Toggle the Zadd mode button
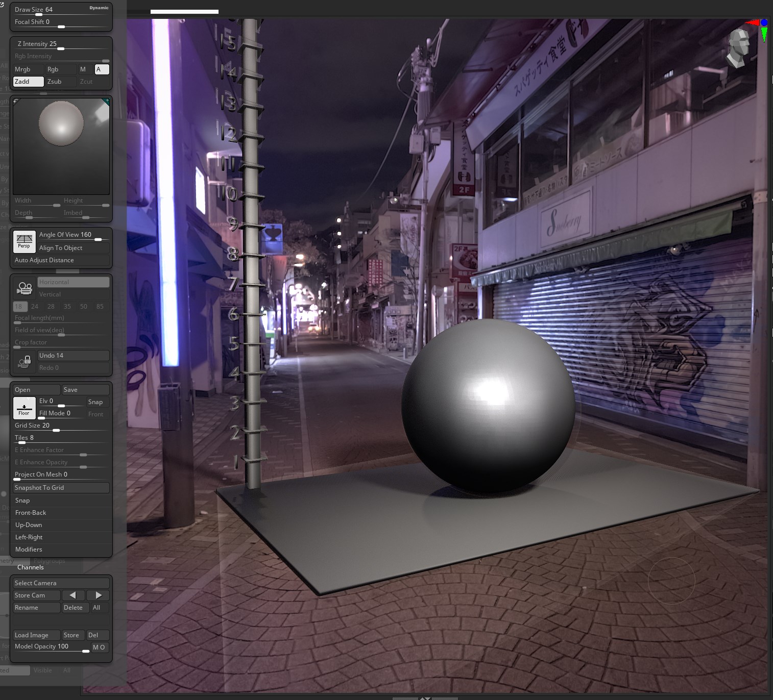The height and width of the screenshot is (700, 773). coord(28,82)
